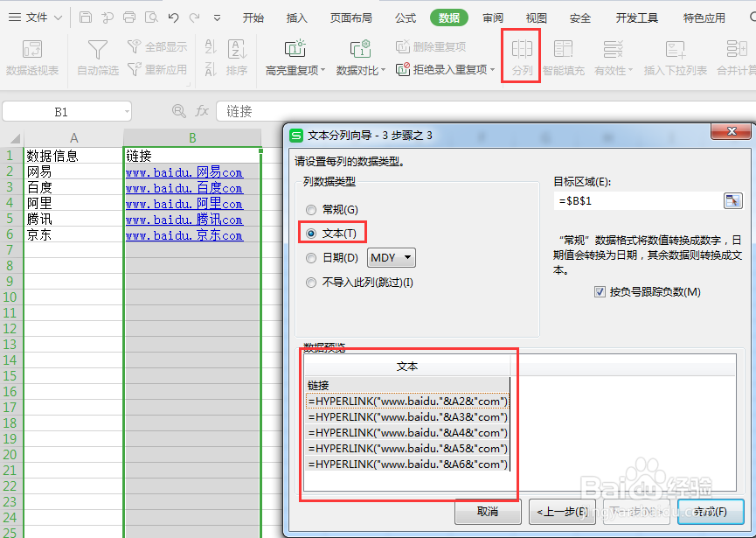Viewport: 756px width, 538px height.
Task: Select the highlighted 分列 Text to Columns icon
Action: [520, 52]
